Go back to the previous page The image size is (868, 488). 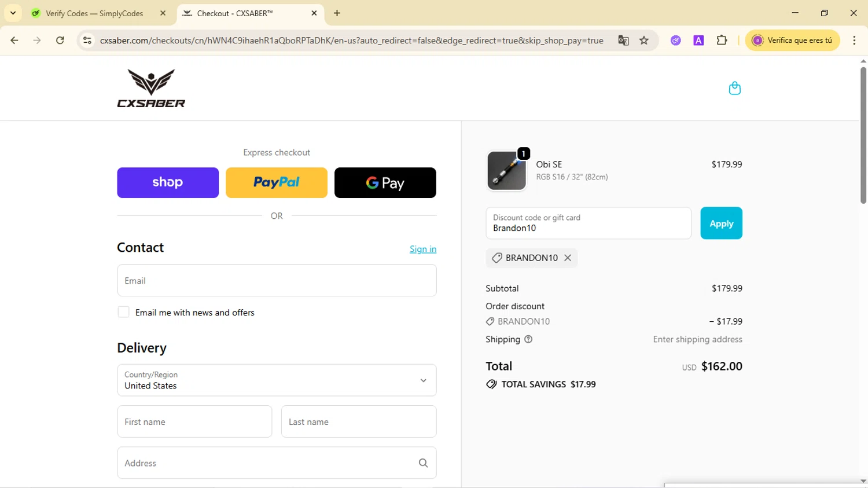tap(14, 41)
